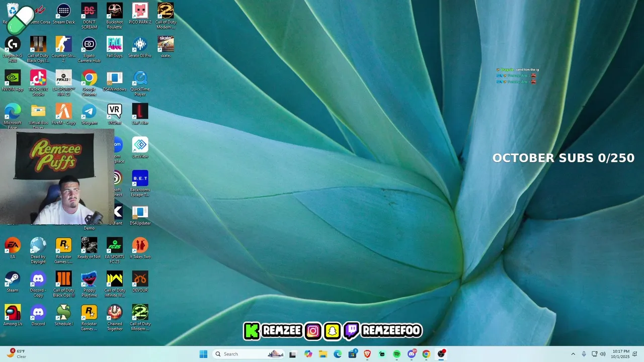The image size is (644, 362).
Task: Open OBS Studio from the taskbar
Action: pyautogui.click(x=441, y=354)
